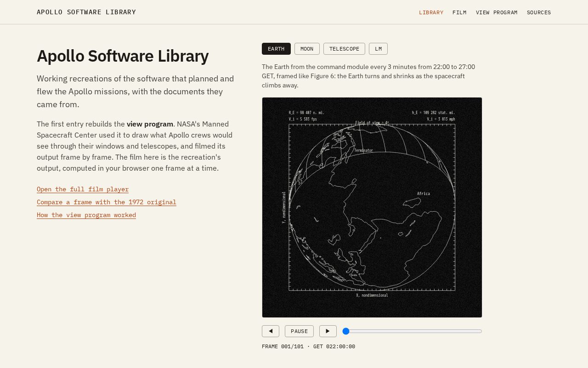The width and height of the screenshot is (588, 368).
Task: Click the Apollo Software Library site title
Action: point(86,12)
